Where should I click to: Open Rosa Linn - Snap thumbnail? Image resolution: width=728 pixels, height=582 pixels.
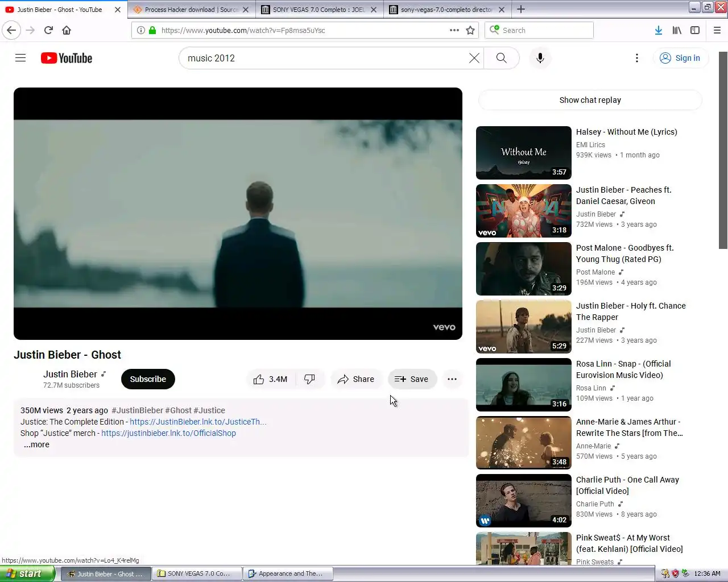coord(524,385)
